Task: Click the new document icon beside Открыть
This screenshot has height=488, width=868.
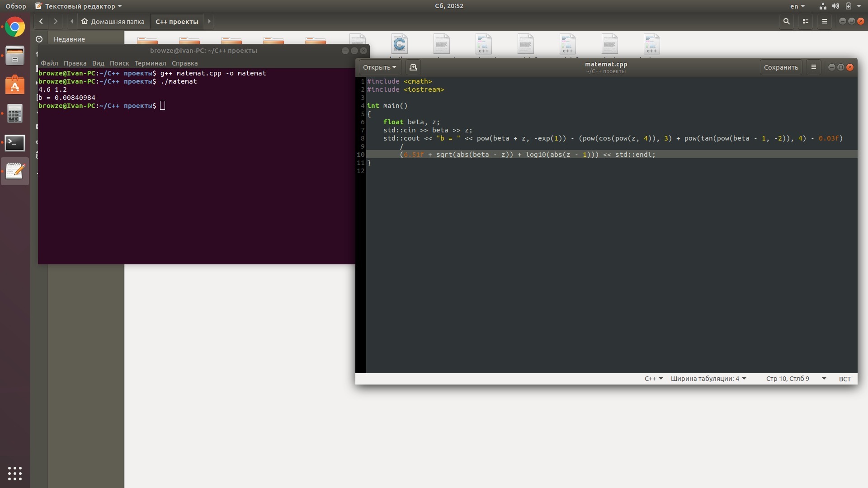Action: coord(413,67)
